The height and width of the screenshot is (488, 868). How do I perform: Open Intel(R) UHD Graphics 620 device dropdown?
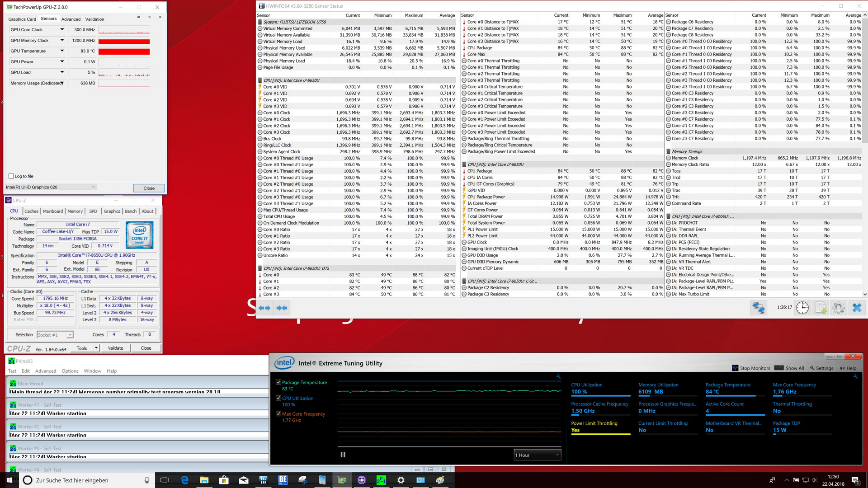pos(51,187)
